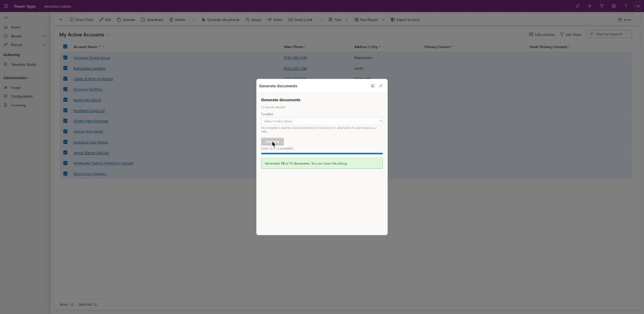
Task: Uncheck the Fenchurch Legal LLP row
Action: click(65, 110)
